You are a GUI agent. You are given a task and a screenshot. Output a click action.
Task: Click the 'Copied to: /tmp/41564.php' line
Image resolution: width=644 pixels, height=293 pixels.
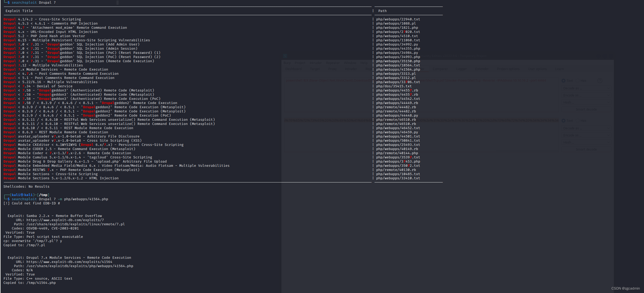[30, 283]
